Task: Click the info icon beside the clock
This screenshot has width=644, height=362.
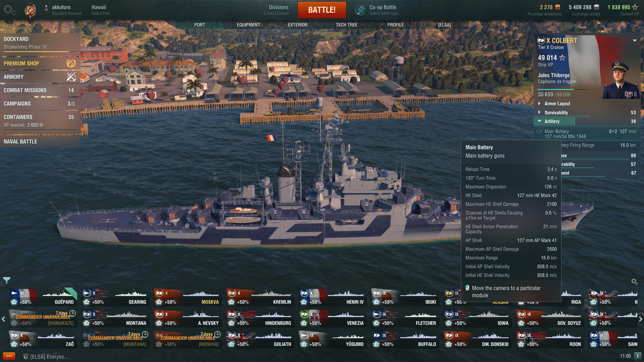Action: click(638, 356)
